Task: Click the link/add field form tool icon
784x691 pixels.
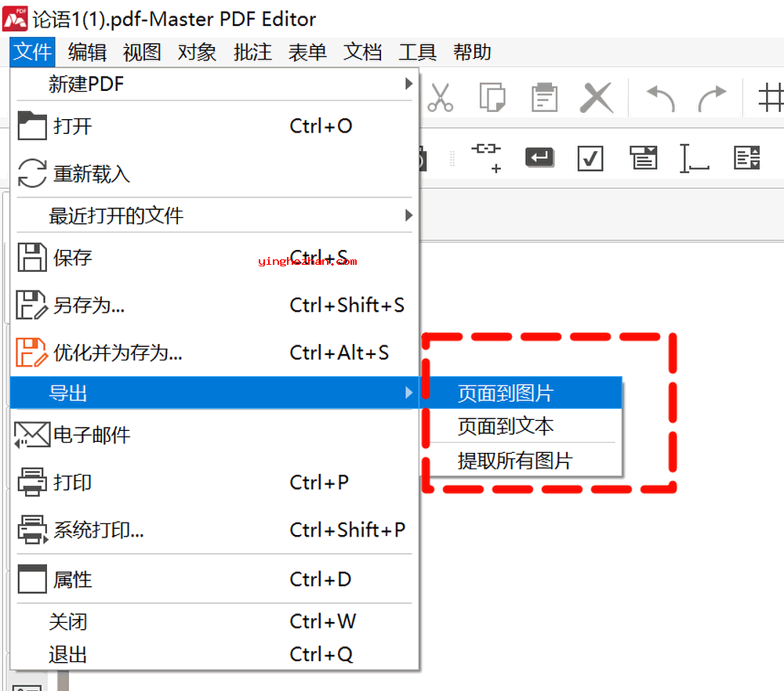Action: (x=487, y=158)
